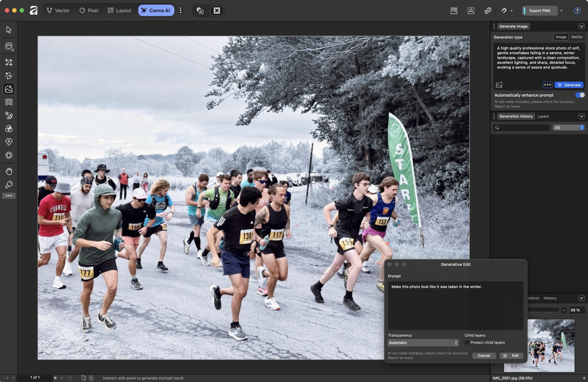Select Vector generation type
The image size is (588, 382).
click(577, 37)
